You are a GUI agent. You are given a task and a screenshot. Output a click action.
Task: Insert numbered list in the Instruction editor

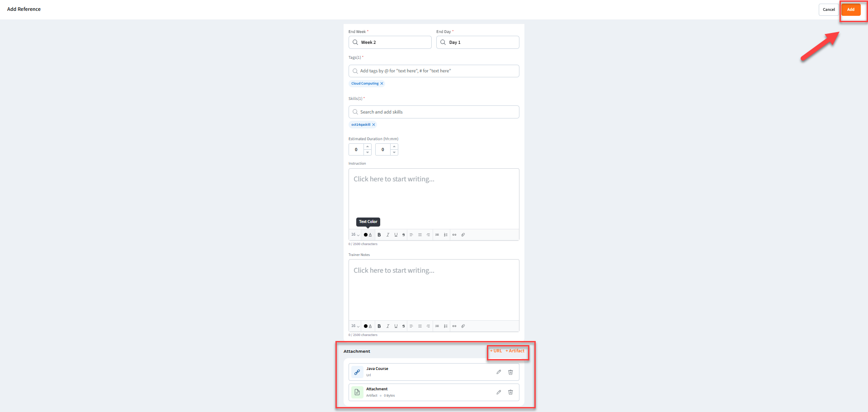click(446, 235)
